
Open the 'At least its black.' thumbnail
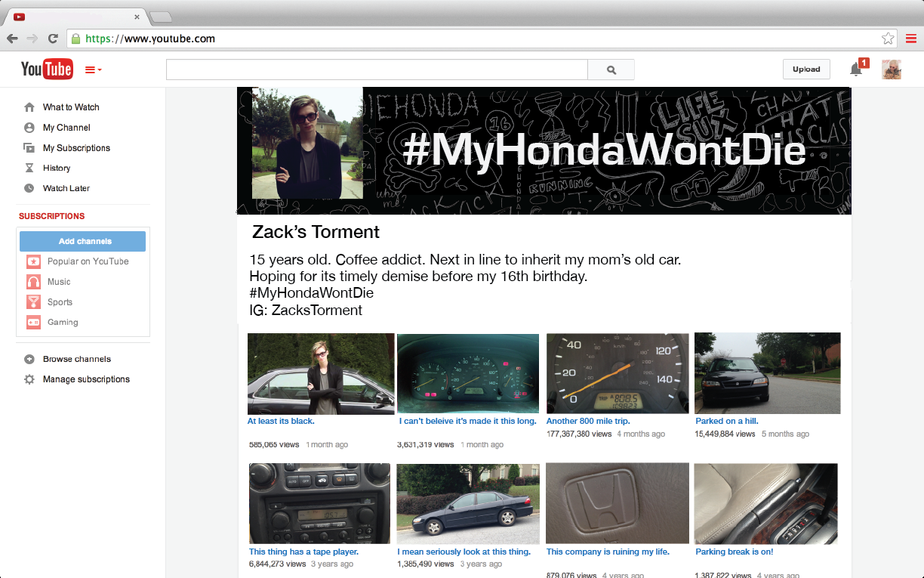321,374
